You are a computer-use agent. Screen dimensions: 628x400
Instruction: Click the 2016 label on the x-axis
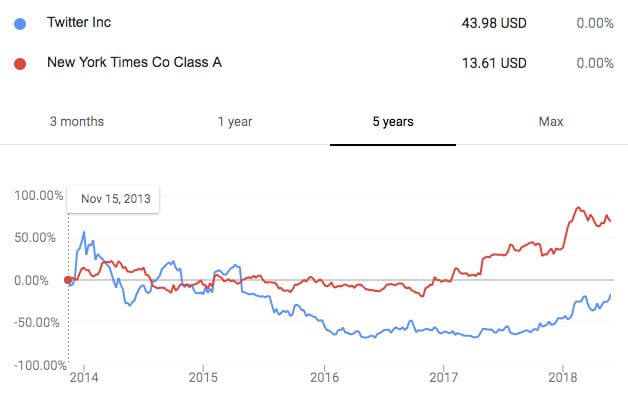click(324, 379)
